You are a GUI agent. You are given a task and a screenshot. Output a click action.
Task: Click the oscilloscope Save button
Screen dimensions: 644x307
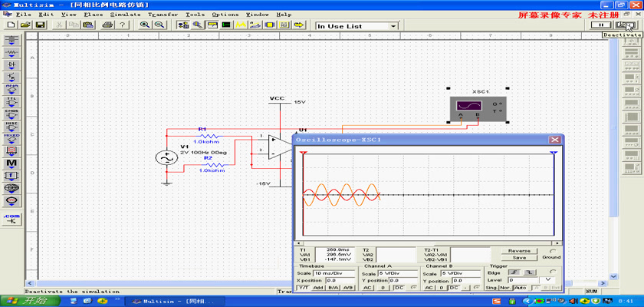(519, 258)
